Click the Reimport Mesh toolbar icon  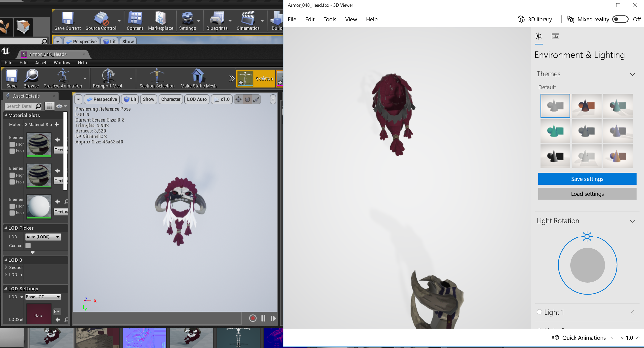coord(108,76)
